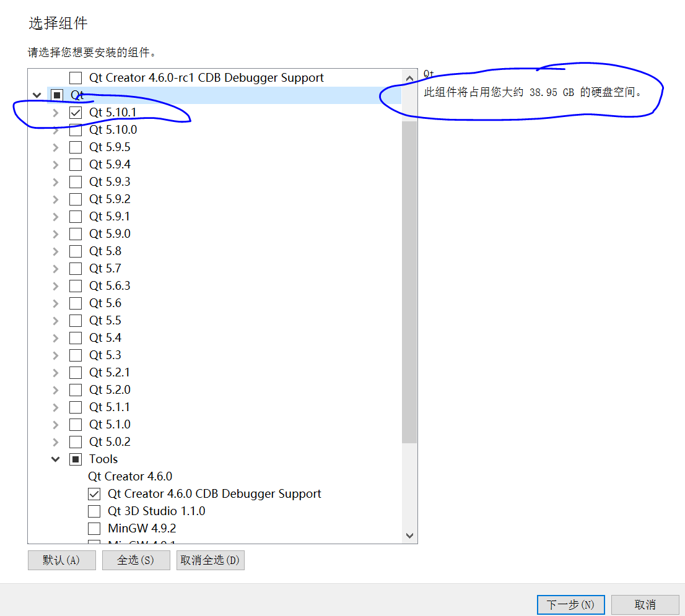Screen dimensions: 685x616
Task: Toggle the partially checked Qt root checkbox
Action: (x=57, y=95)
